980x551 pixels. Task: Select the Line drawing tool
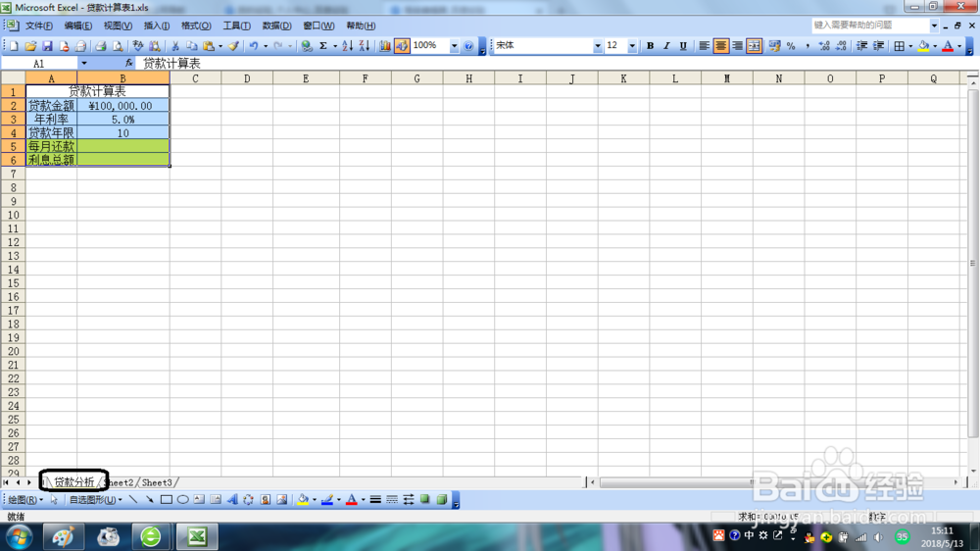coord(133,500)
